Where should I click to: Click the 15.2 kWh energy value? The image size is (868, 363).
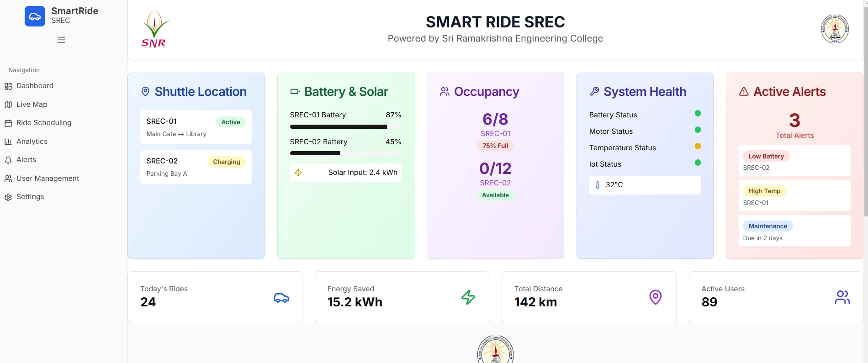pos(355,302)
